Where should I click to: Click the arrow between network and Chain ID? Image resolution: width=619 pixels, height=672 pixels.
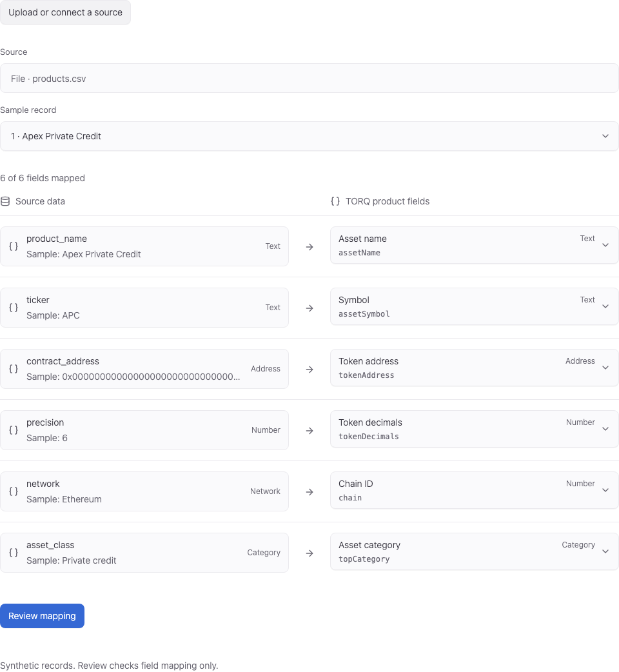coord(309,492)
